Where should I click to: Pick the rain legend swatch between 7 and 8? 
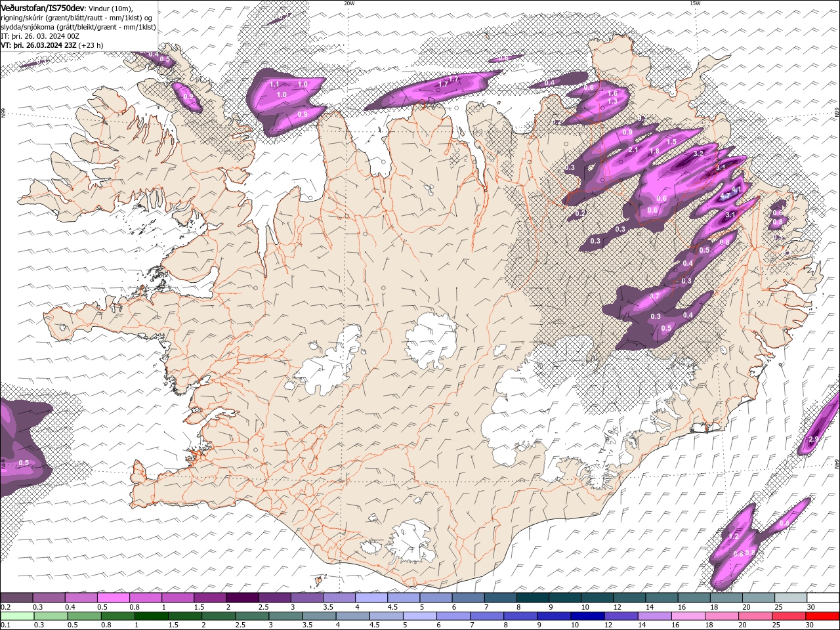(486, 616)
